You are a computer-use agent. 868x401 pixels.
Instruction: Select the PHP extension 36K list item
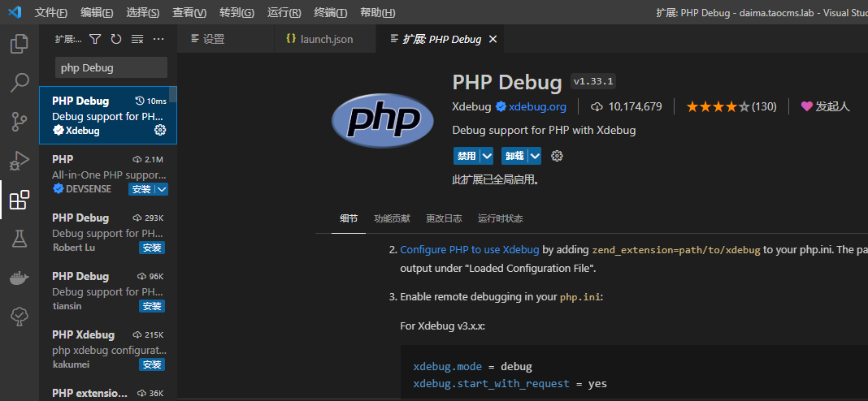pos(108,390)
